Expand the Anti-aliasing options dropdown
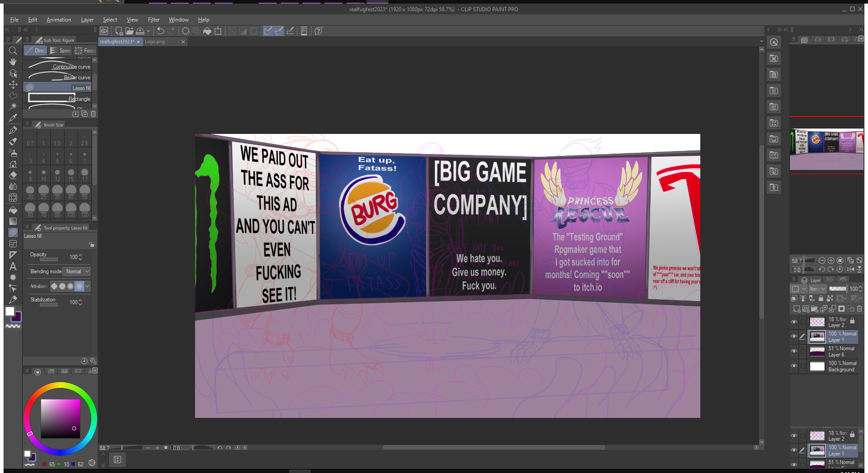The image size is (868, 473). (87, 286)
